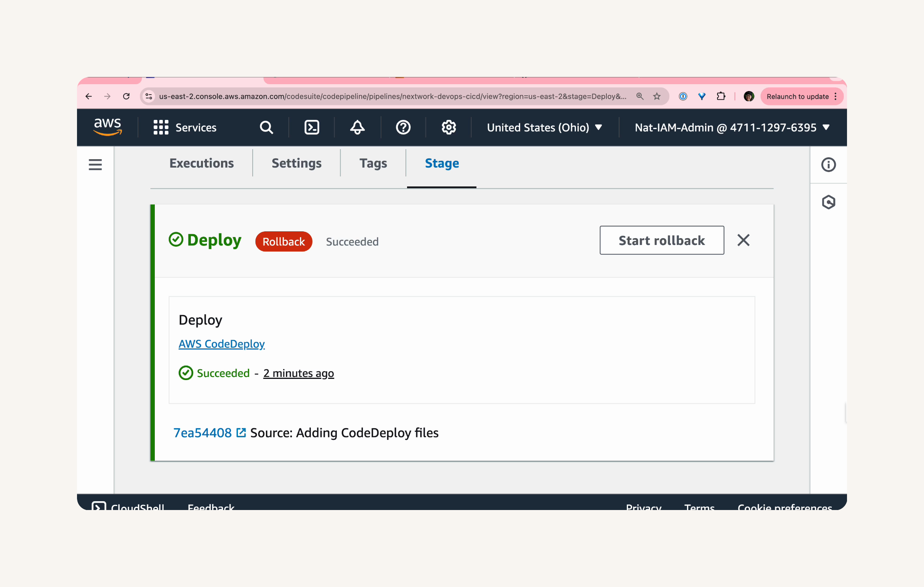Open the info panel icon
This screenshot has height=587, width=924.
[829, 164]
